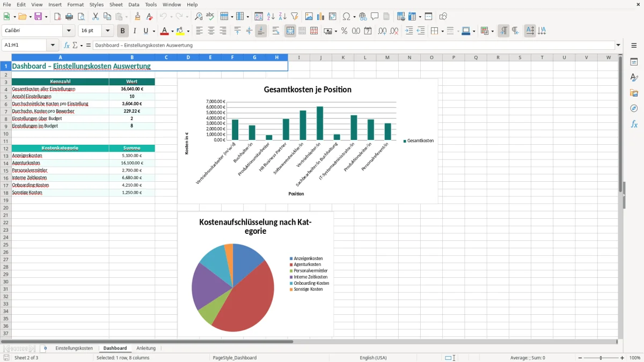
Task: Click the Save document icon
Action: coord(38,17)
